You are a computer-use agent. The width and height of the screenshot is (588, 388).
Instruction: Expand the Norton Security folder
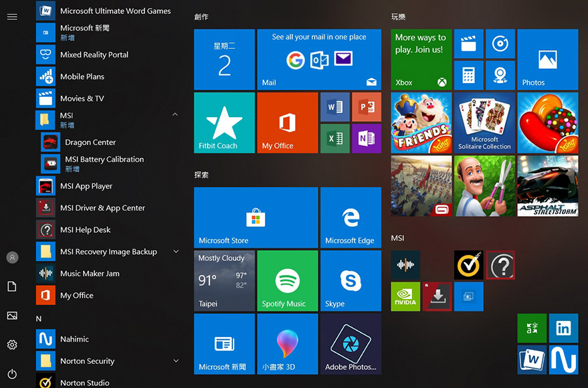pos(176,361)
